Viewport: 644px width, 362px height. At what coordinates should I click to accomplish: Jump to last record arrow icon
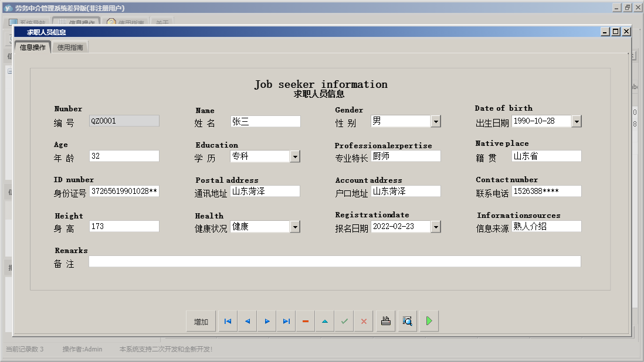pyautogui.click(x=286, y=322)
